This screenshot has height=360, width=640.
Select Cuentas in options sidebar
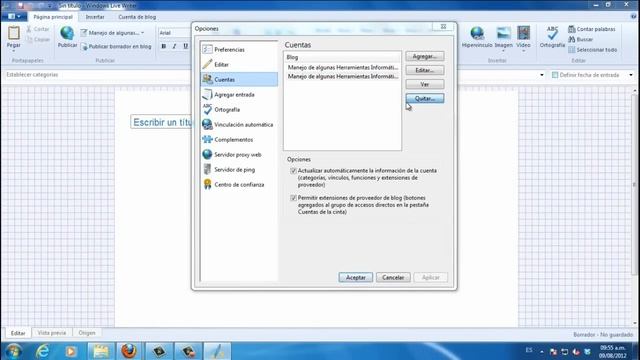(239, 80)
